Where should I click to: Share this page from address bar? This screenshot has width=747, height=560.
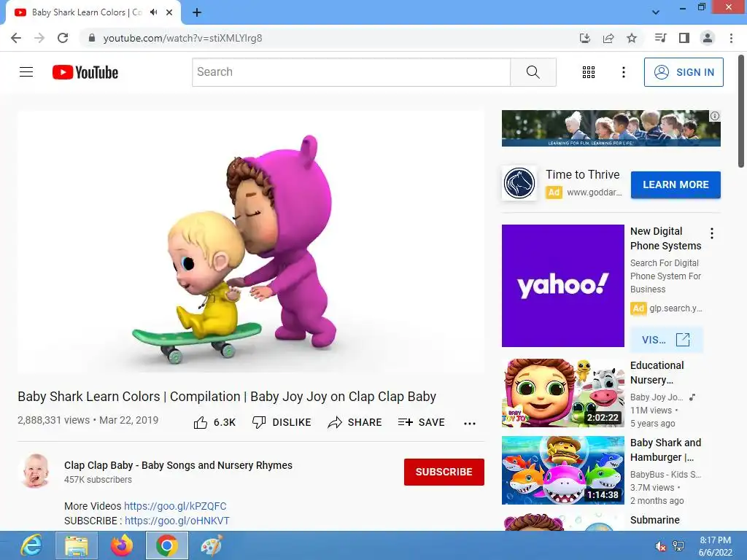[608, 38]
